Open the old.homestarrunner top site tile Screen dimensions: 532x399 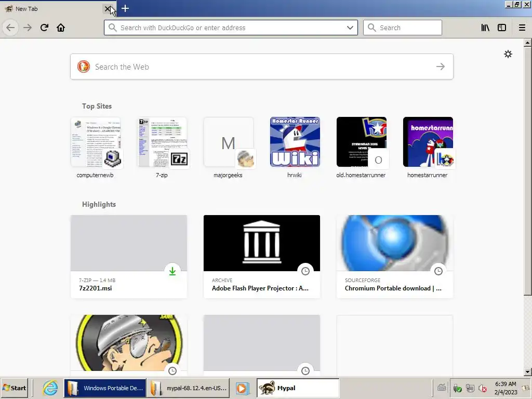click(x=361, y=148)
